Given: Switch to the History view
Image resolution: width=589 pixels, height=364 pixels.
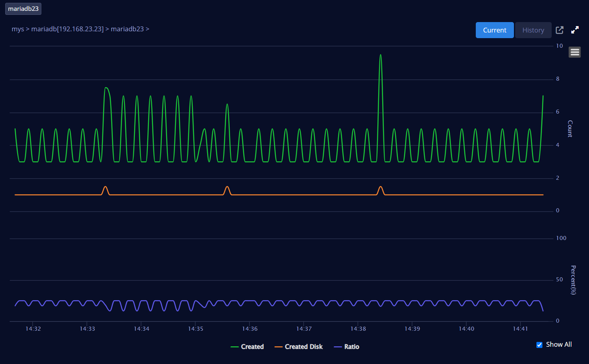Looking at the screenshot, I should point(533,30).
